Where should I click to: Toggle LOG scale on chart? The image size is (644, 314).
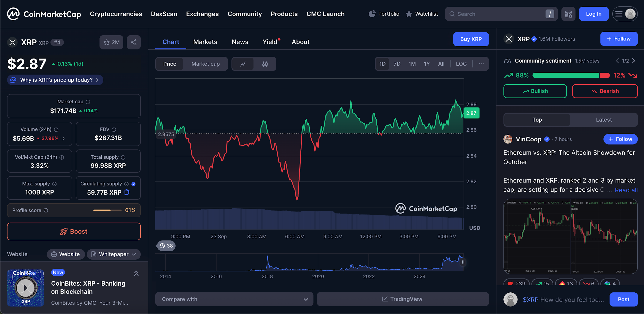[461, 64]
